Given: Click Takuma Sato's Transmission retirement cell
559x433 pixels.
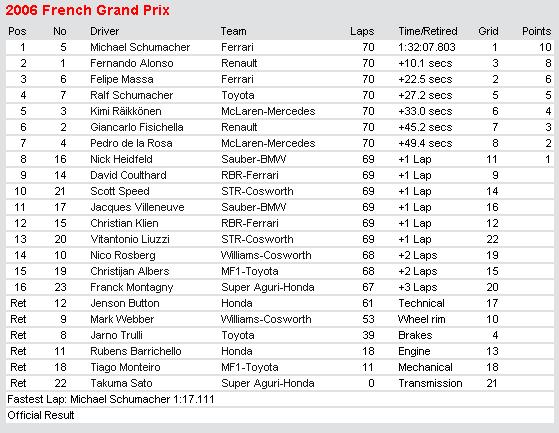Looking at the screenshot, I should (x=430, y=383).
